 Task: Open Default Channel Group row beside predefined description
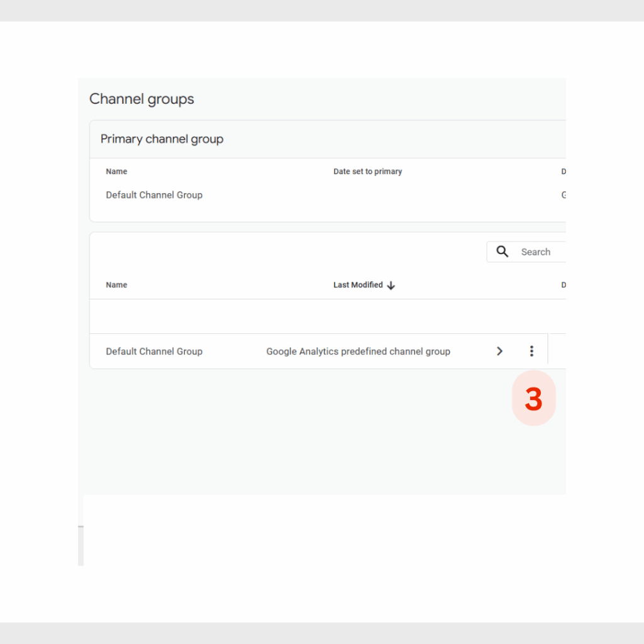pyautogui.click(x=154, y=352)
